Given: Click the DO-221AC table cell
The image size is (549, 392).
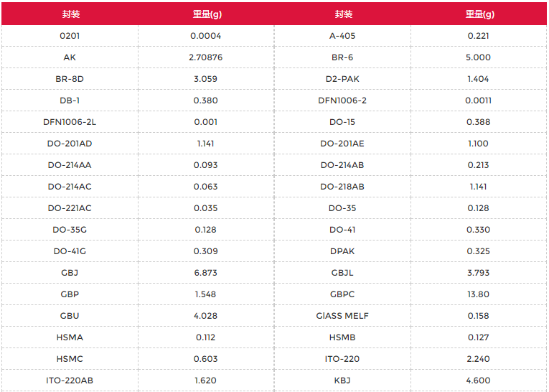Looking at the screenshot, I should [70, 208].
